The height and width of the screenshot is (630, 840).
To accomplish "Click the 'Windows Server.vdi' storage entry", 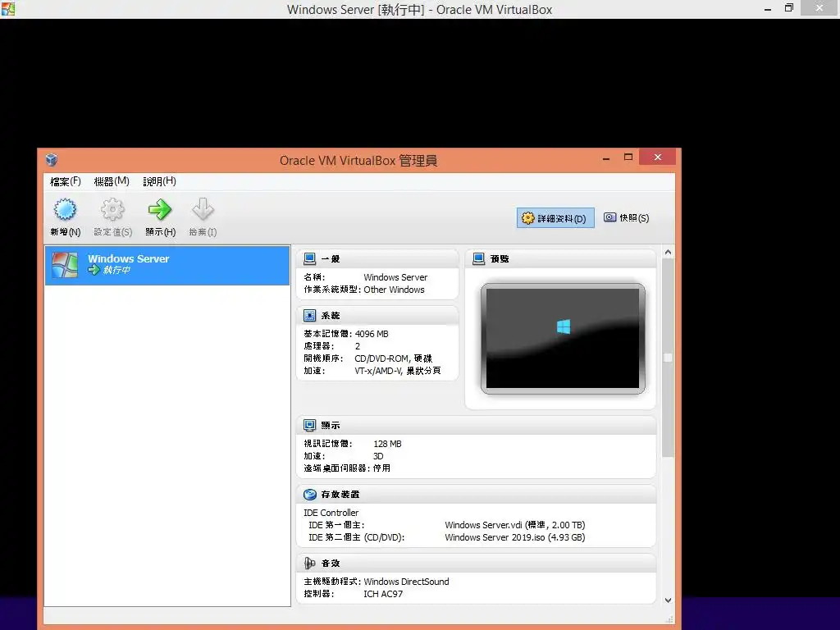I will pos(515,525).
